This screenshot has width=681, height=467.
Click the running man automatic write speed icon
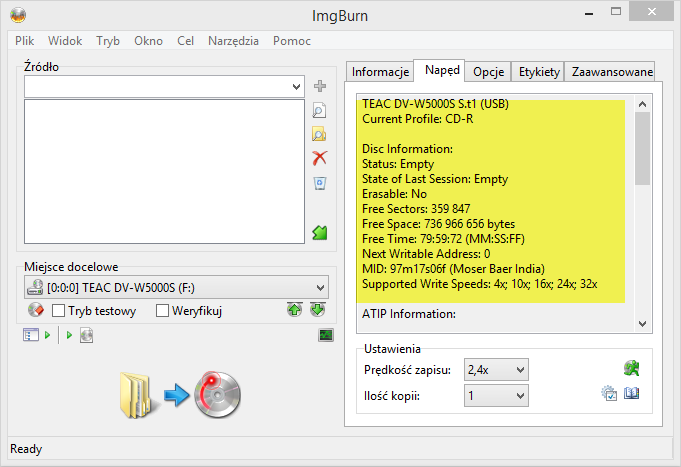click(631, 368)
